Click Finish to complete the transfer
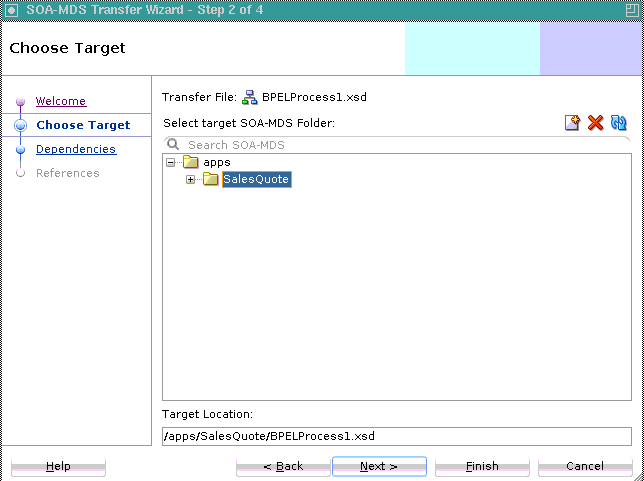Image resolution: width=644 pixels, height=481 pixels. pos(482,466)
